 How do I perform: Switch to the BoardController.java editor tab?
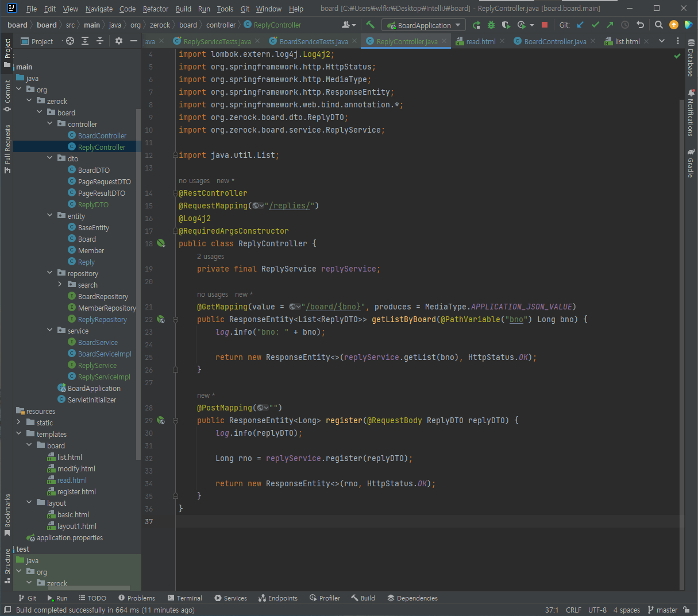pyautogui.click(x=555, y=41)
